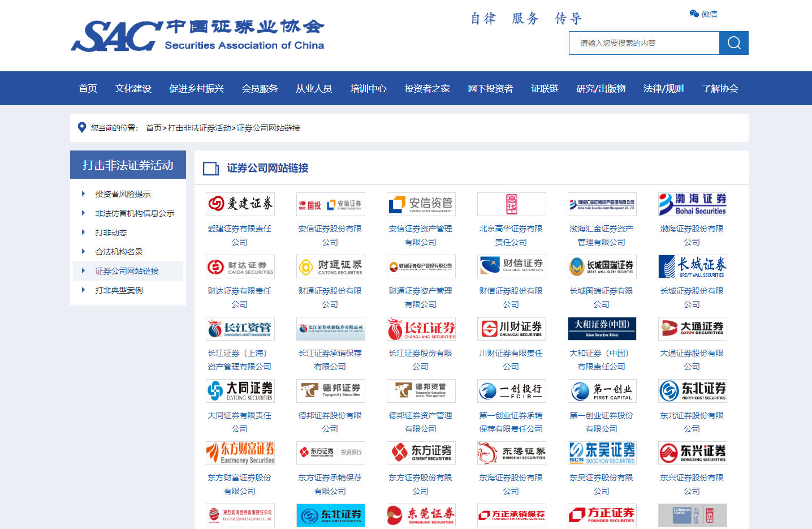
Task: Click the Bohai Securities logo
Action: click(692, 204)
